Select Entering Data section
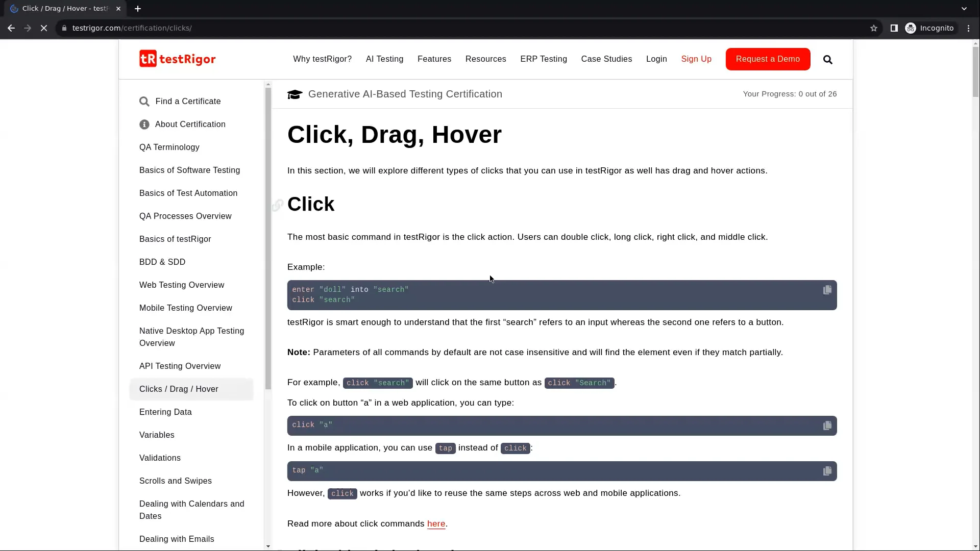Image resolution: width=980 pixels, height=551 pixels. 165,412
